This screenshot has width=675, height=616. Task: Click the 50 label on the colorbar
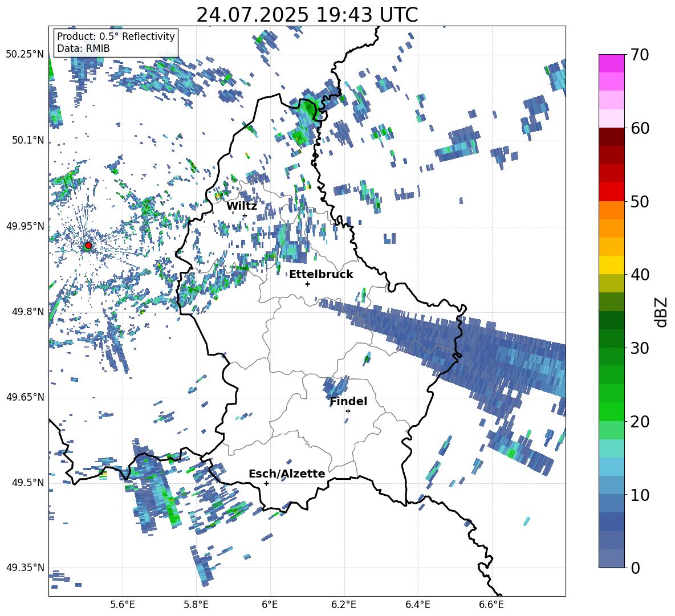640,202
